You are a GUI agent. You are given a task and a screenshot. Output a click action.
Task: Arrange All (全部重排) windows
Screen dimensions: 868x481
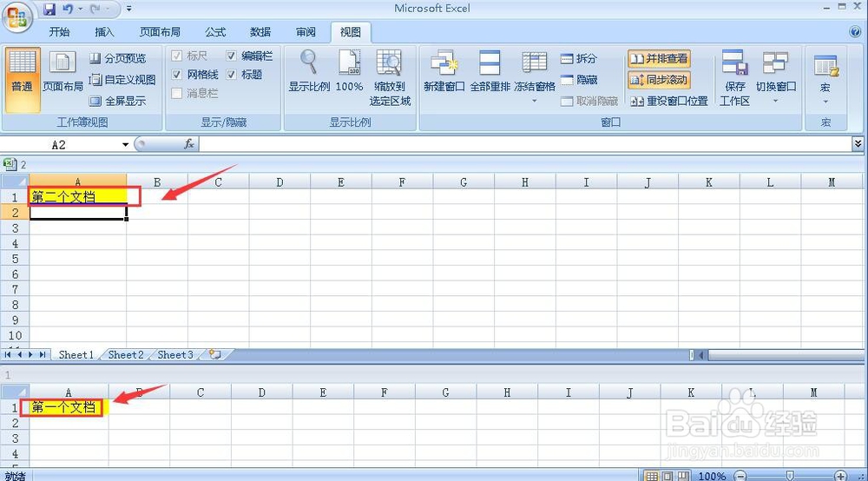490,71
